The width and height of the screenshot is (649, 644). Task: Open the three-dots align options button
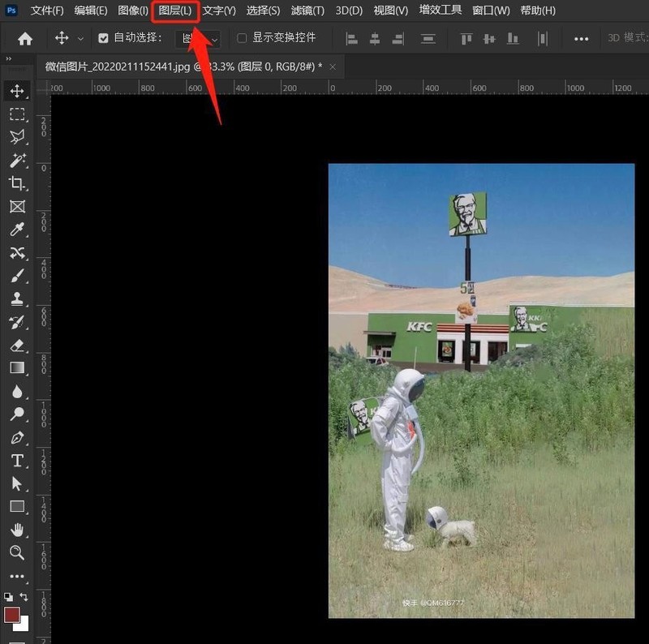[581, 39]
